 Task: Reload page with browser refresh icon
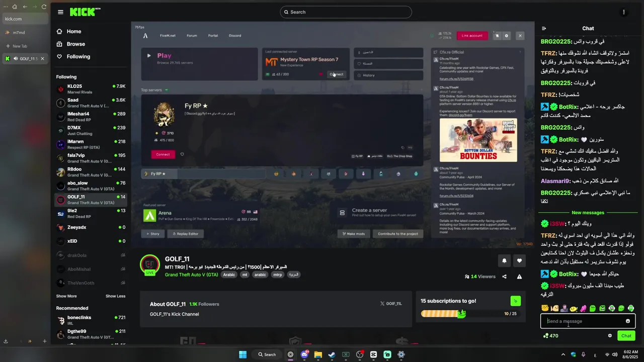point(44,7)
